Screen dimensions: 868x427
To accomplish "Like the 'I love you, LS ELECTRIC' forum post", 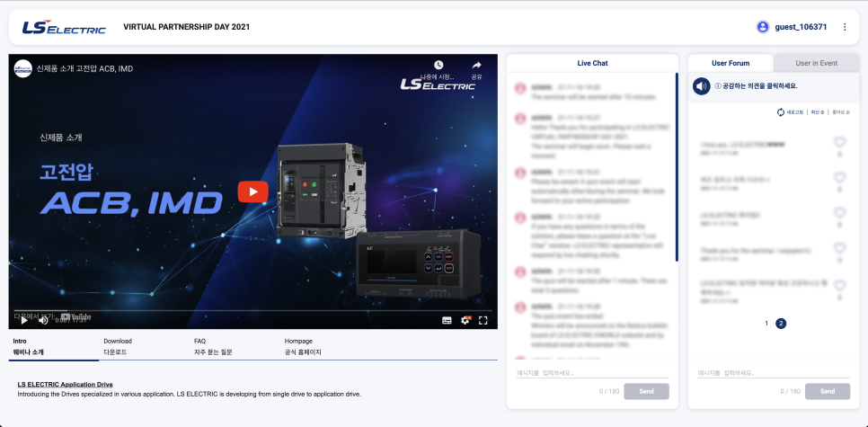I will click(840, 143).
